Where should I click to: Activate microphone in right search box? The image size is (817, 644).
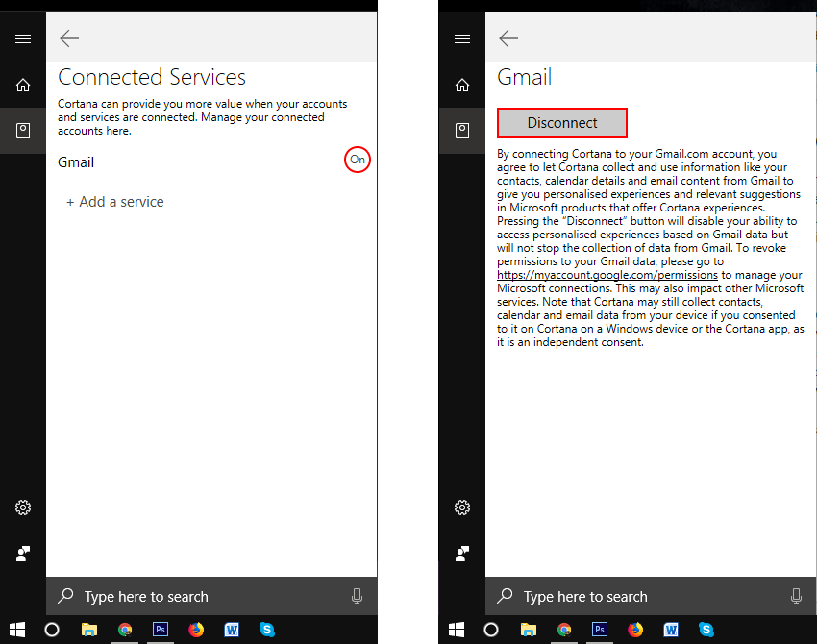point(796,596)
